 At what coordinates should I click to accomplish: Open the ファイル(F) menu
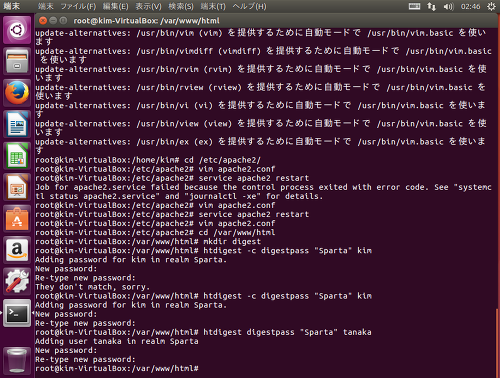tap(78, 6)
